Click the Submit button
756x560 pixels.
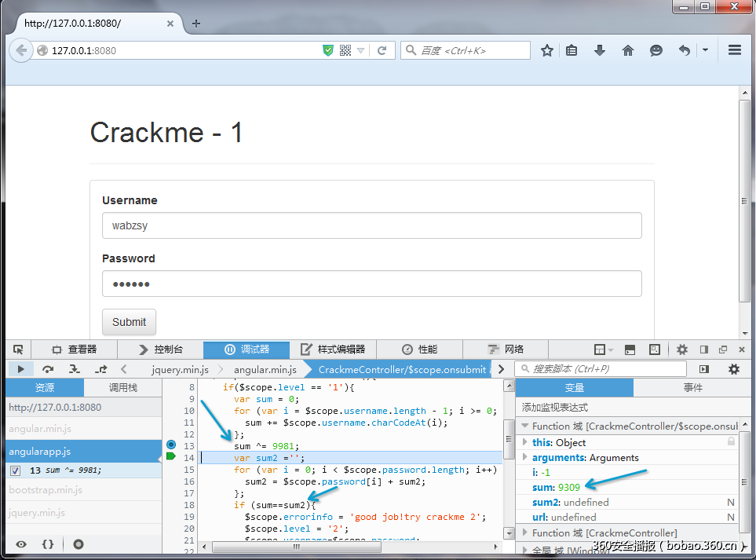point(129,322)
